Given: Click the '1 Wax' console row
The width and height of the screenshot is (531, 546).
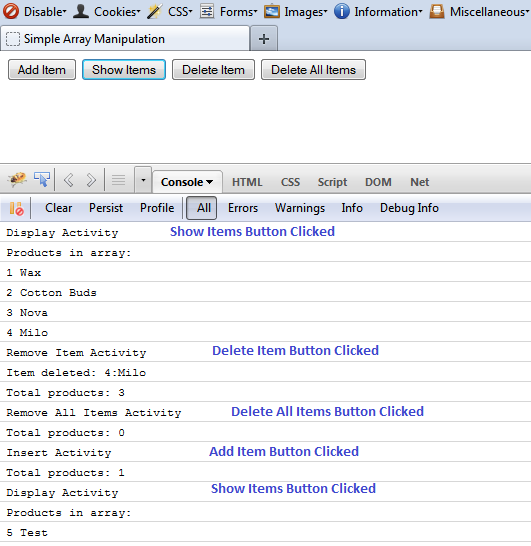Looking at the screenshot, I should click(265, 272).
